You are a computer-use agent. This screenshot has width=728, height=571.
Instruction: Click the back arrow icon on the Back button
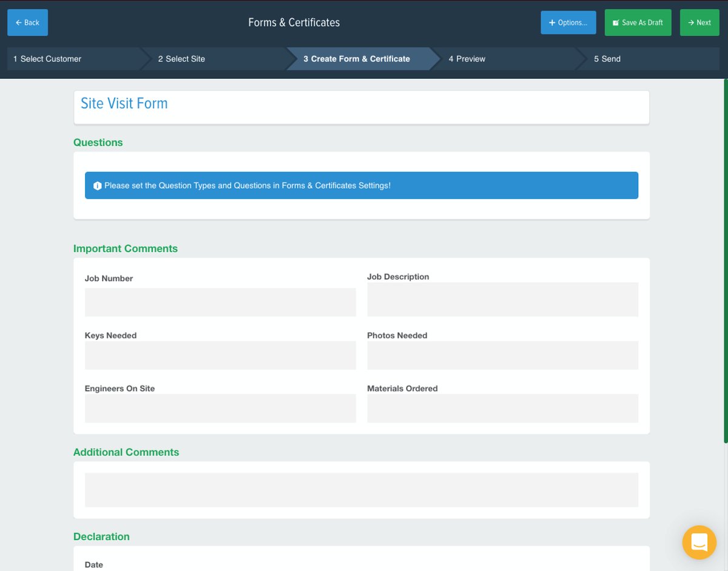(18, 22)
